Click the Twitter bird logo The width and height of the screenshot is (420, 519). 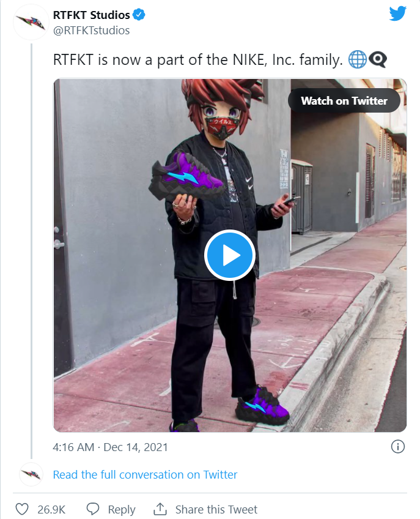coord(398,13)
